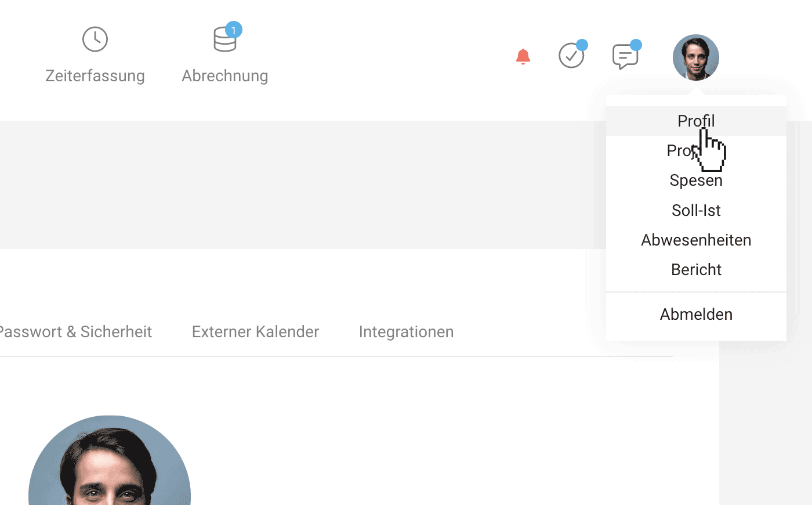Switch to the Passwort & Sicherheit tab

click(x=75, y=331)
